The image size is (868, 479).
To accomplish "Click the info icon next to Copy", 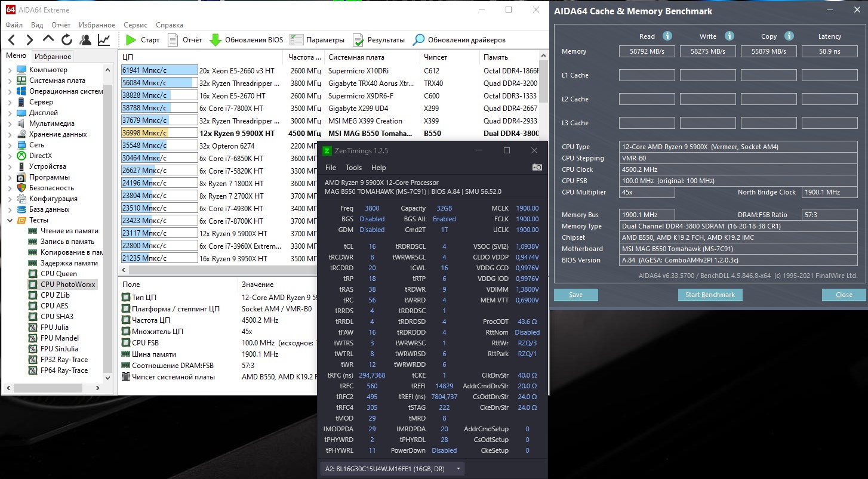I will click(x=789, y=36).
